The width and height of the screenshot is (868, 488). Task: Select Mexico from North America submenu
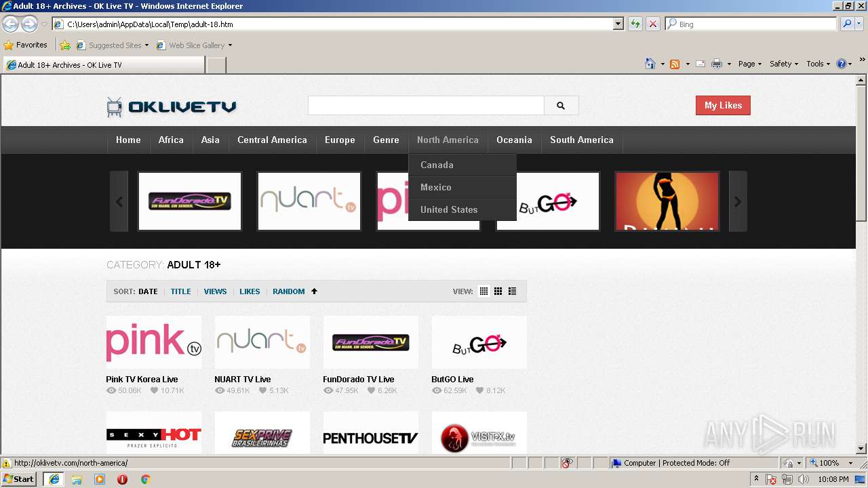[462, 187]
